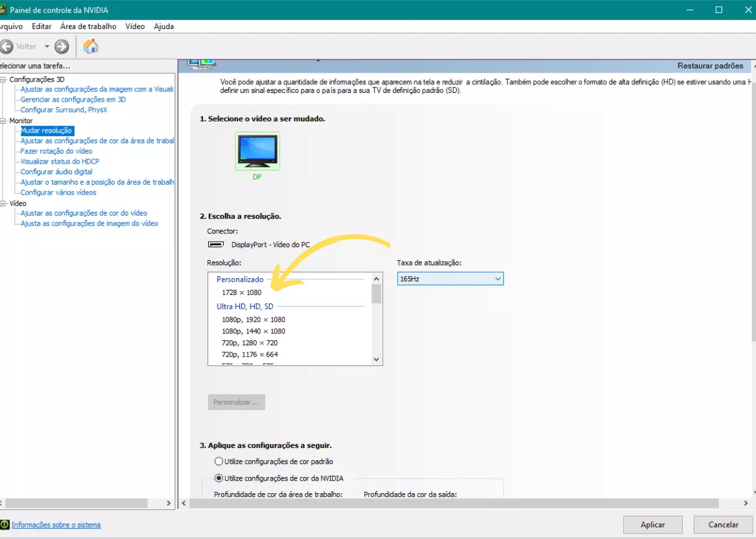
Task: Open the Taxa de atualização 165Hz dropdown
Action: [451, 279]
